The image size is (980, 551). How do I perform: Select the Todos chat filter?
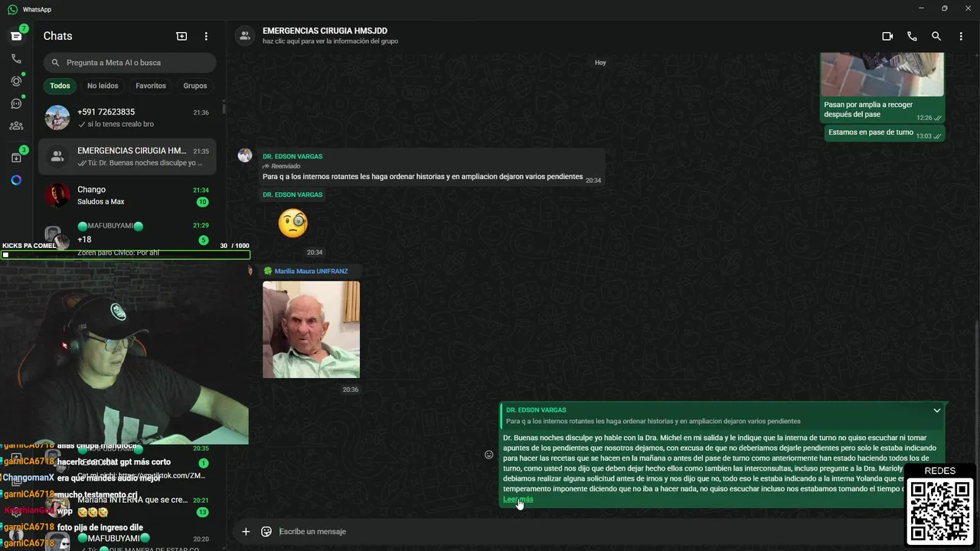tap(60, 86)
